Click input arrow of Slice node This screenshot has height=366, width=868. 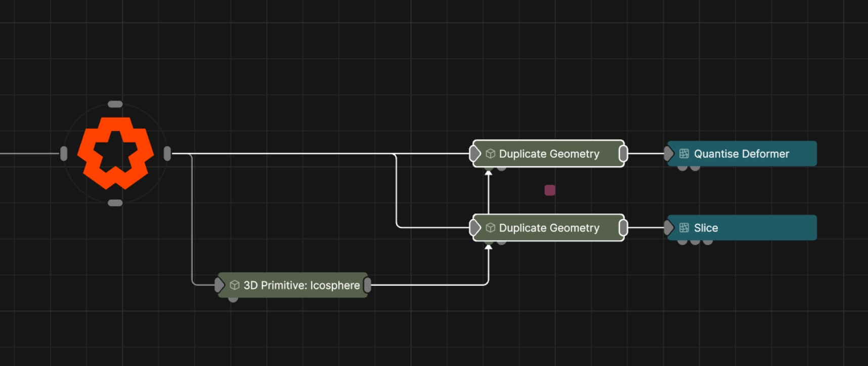tap(669, 228)
